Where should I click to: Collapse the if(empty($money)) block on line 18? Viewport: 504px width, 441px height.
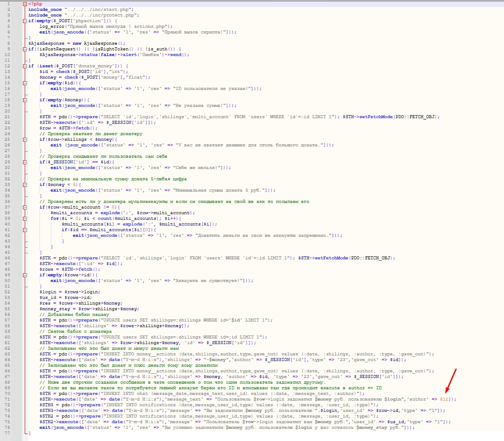[25, 100]
